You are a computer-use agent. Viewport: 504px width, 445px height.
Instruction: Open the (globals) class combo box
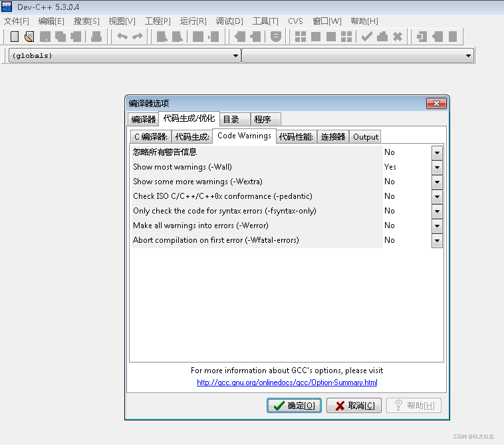coord(124,56)
